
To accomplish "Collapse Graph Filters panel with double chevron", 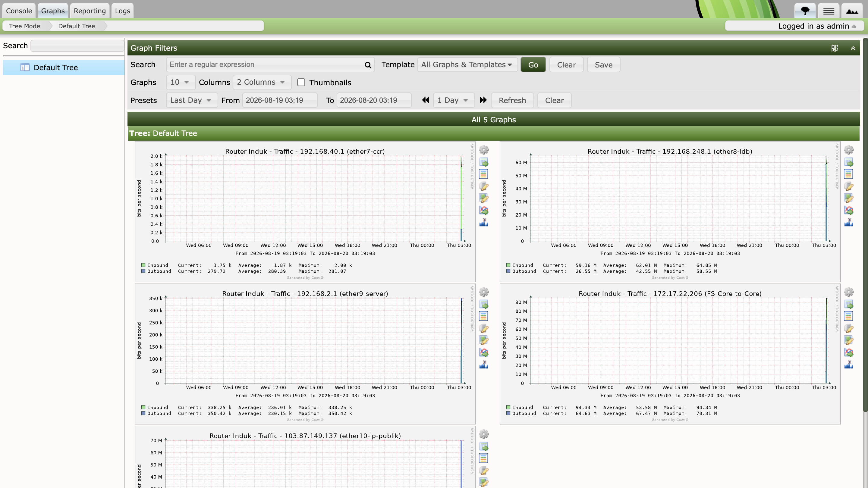I will pyautogui.click(x=853, y=48).
